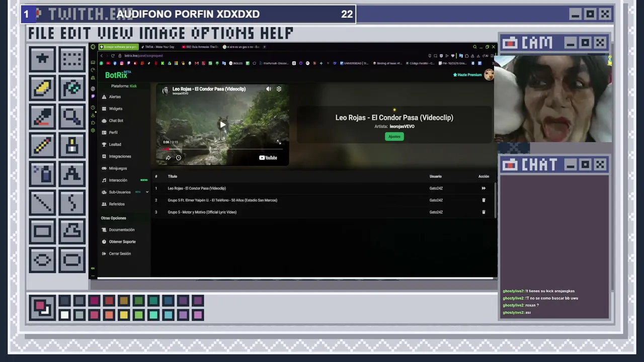Screen dimensions: 644x362
Task: Choose the polygon shape tool
Action: click(x=72, y=232)
